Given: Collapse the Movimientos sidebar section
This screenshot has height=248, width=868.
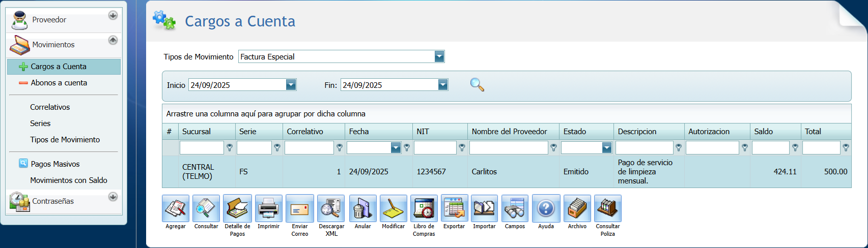Looking at the screenshot, I should [113, 40].
